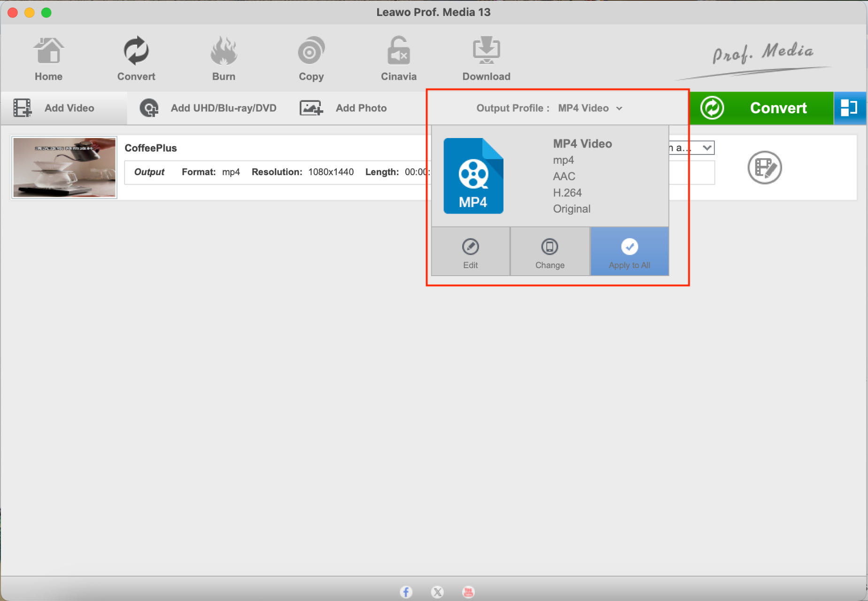
Task: Select the Burn flame icon
Action: 224,51
